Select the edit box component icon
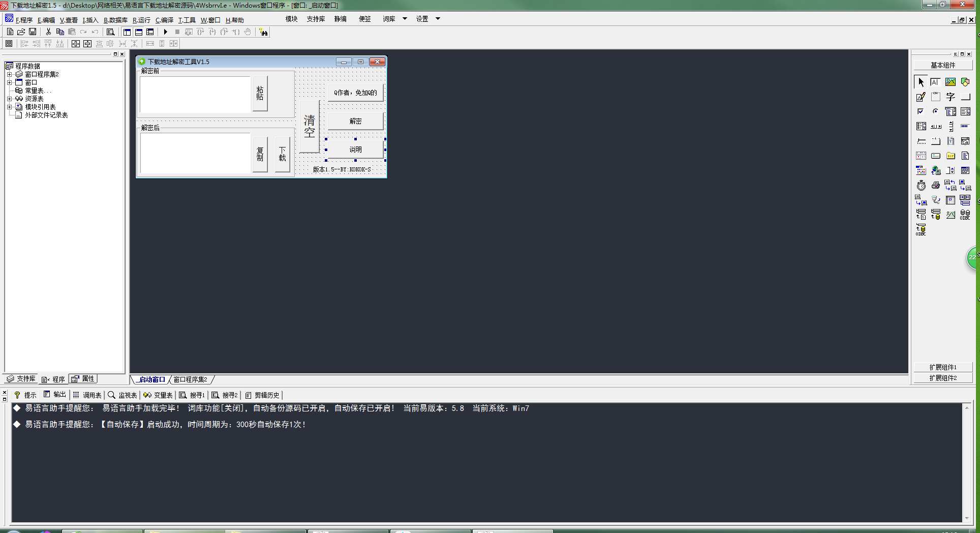Viewport: 980px width, 533px height. tap(936, 82)
